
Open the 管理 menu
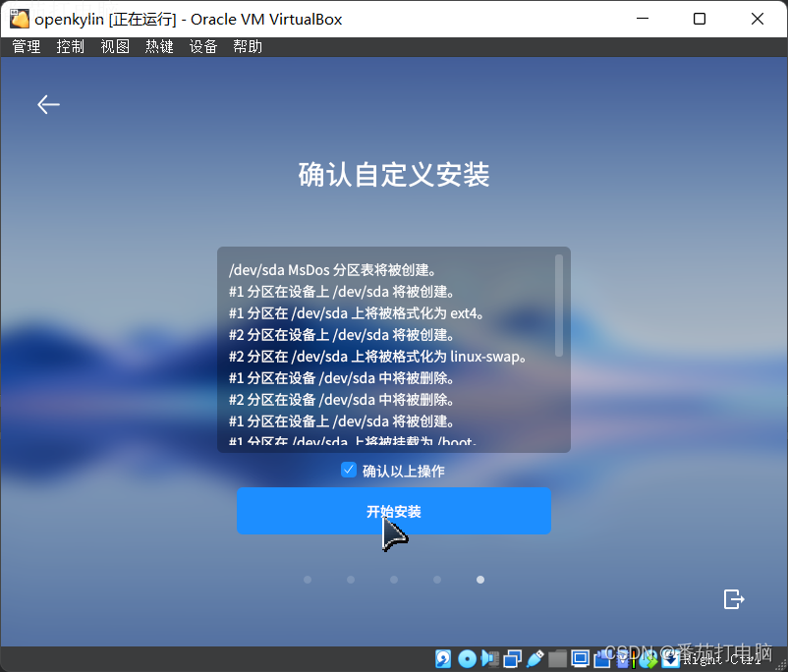click(x=27, y=47)
